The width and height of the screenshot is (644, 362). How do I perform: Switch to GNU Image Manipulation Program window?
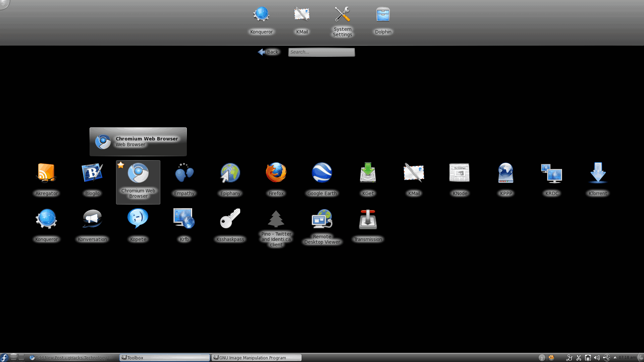[x=256, y=358]
